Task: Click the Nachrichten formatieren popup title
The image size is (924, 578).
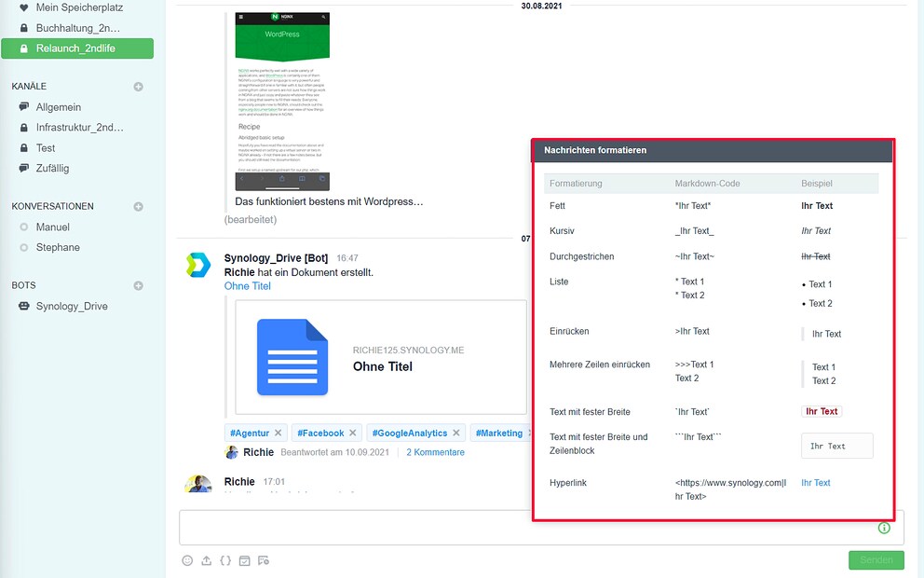Action: point(595,150)
